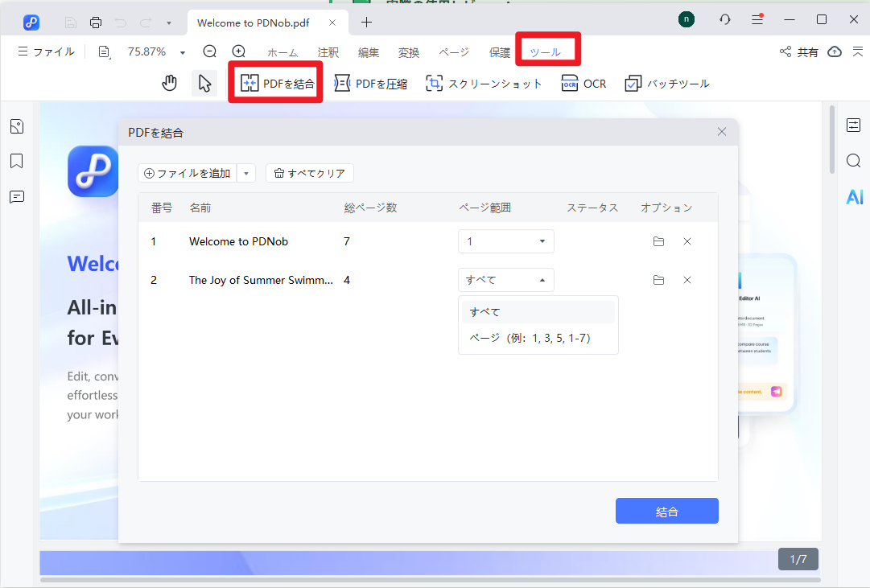Click the すべてクリア button
This screenshot has height=588, width=870.
coord(310,173)
